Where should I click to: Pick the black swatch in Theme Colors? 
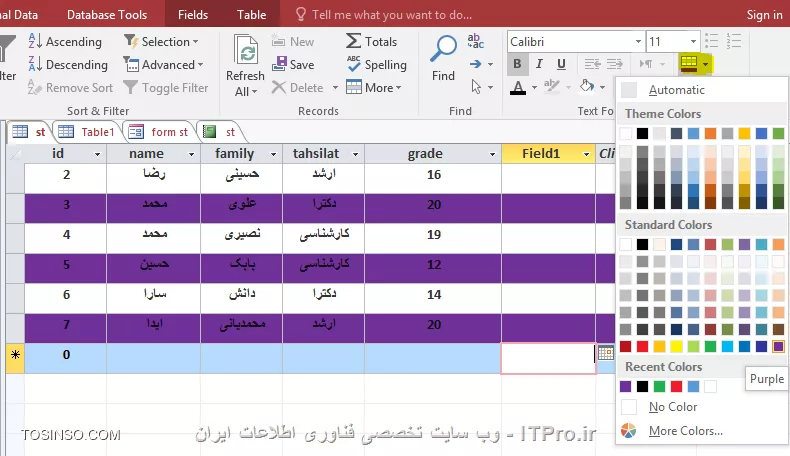point(642,133)
